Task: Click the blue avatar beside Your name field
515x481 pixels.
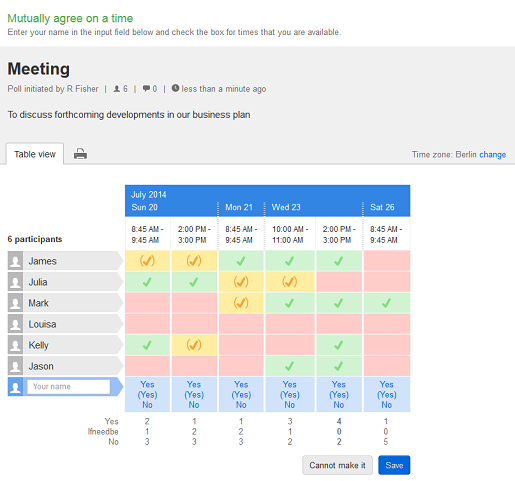Action: [15, 387]
